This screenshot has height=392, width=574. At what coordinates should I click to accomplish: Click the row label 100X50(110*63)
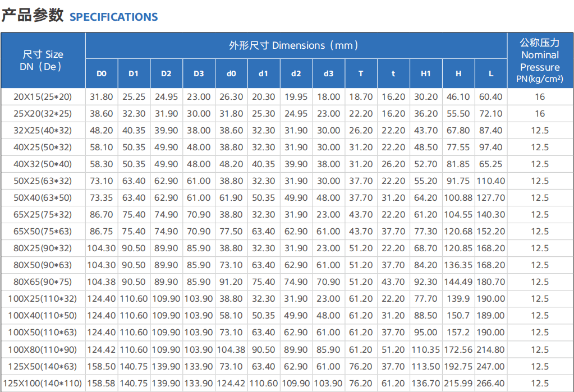pyautogui.click(x=43, y=333)
